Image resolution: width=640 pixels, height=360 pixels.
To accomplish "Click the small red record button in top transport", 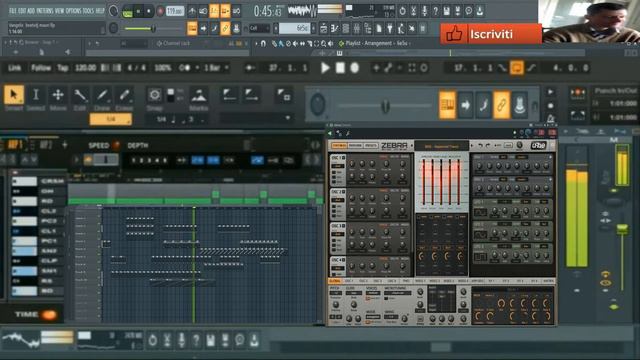I will coord(160,11).
